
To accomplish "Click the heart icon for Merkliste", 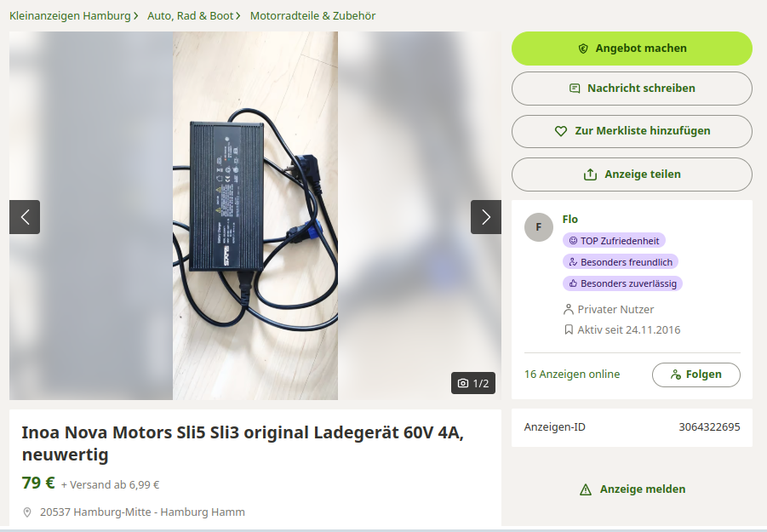I will [561, 131].
